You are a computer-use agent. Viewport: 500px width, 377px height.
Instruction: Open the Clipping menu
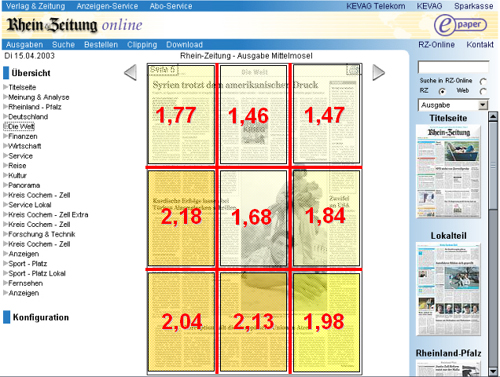click(142, 45)
